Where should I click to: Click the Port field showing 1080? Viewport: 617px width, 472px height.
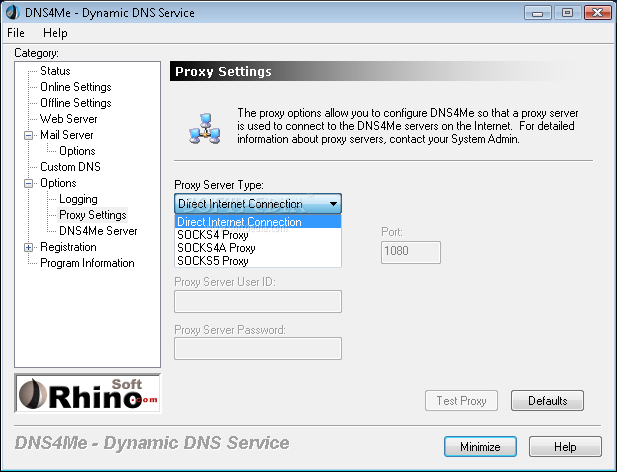[x=411, y=252]
